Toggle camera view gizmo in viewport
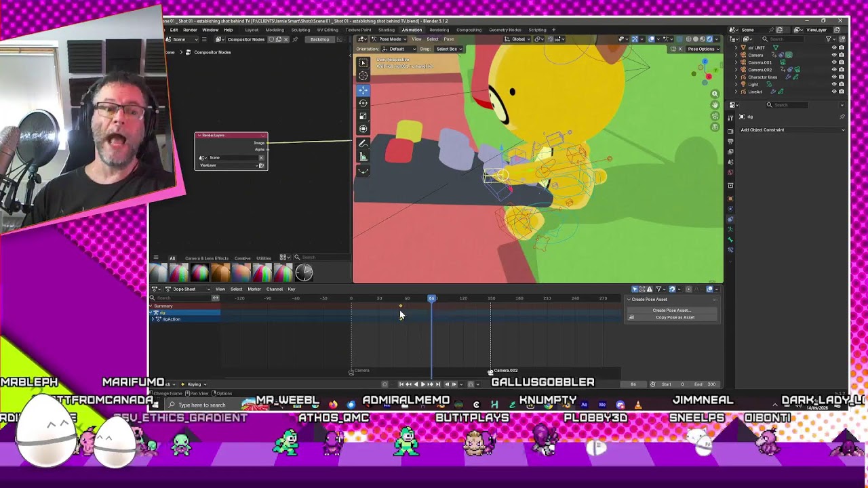This screenshot has height=488, width=868. [x=715, y=117]
